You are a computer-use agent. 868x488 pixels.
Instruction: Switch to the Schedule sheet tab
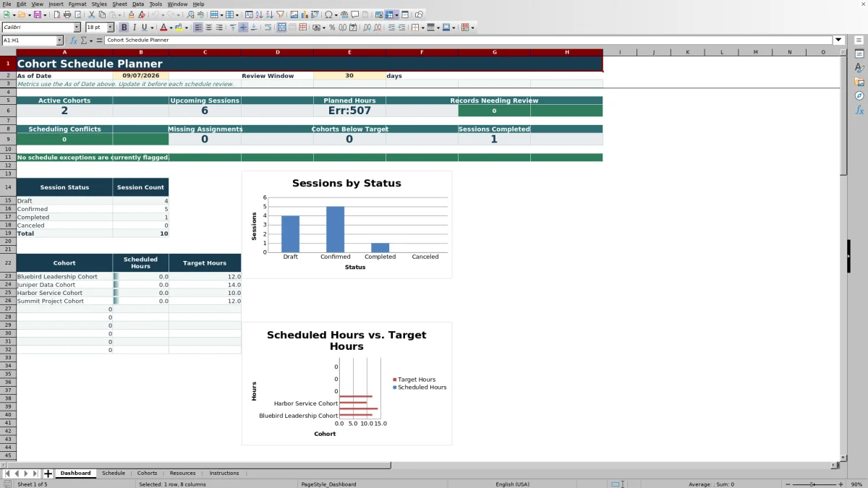[114, 474]
